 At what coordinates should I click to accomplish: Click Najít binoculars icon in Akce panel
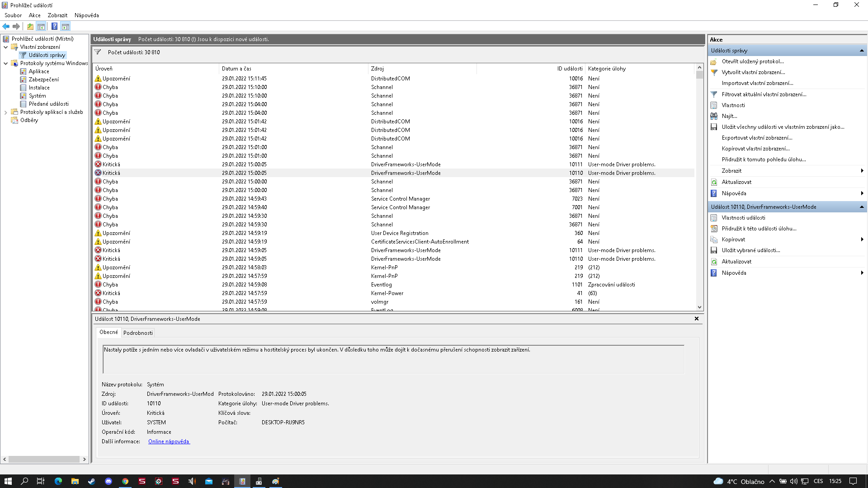tap(714, 116)
